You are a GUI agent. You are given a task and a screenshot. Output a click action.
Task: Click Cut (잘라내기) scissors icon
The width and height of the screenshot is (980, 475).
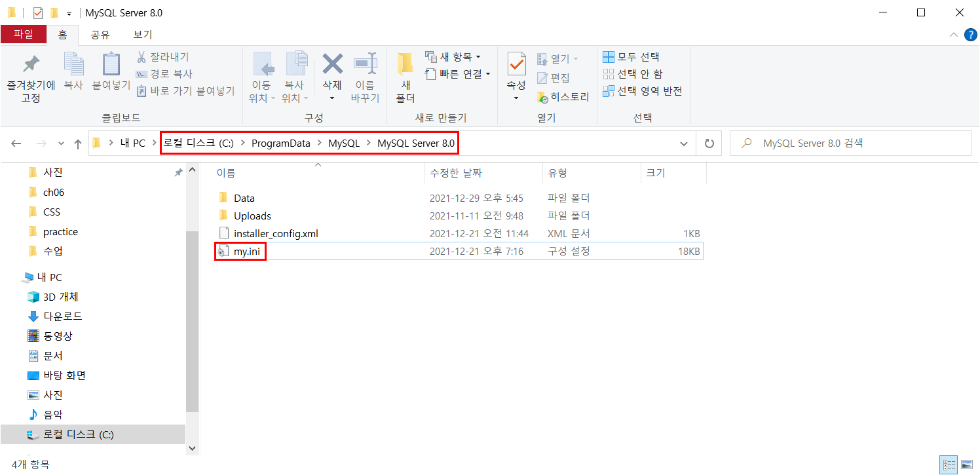pyautogui.click(x=141, y=57)
